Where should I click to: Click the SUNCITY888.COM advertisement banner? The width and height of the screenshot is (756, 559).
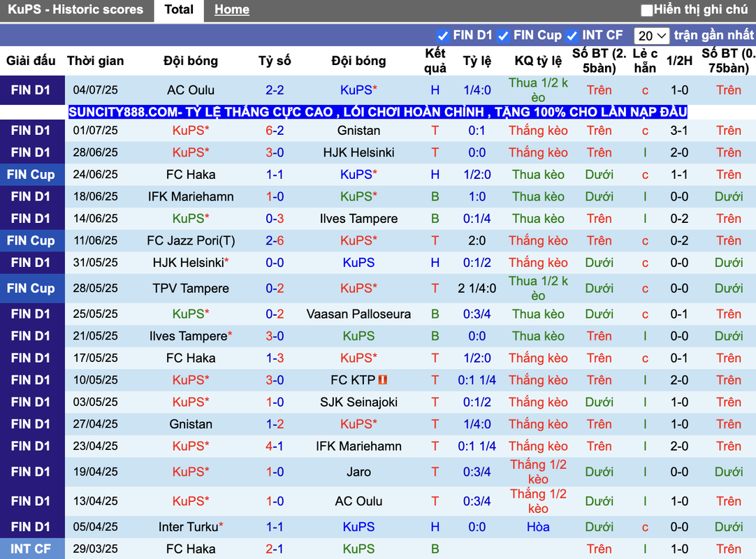point(377,112)
